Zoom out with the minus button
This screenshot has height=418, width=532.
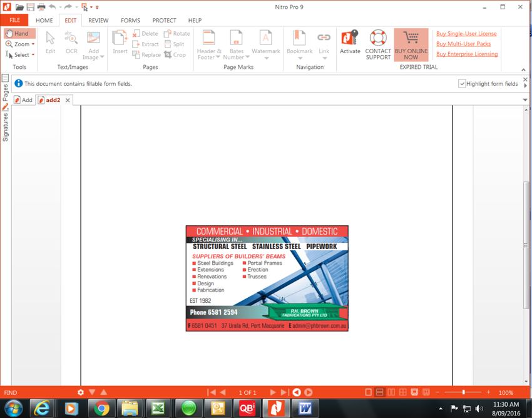click(x=437, y=392)
